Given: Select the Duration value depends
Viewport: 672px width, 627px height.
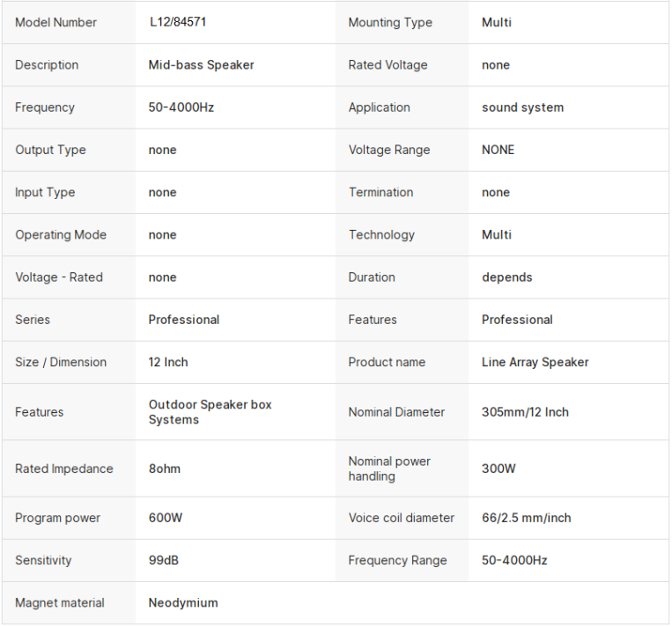Looking at the screenshot, I should 506,277.
